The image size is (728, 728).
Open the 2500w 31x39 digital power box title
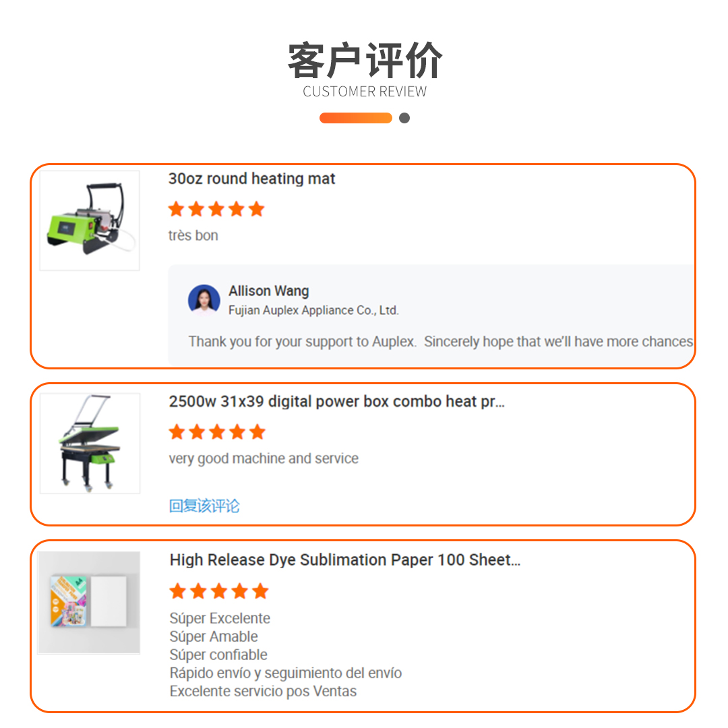(336, 402)
